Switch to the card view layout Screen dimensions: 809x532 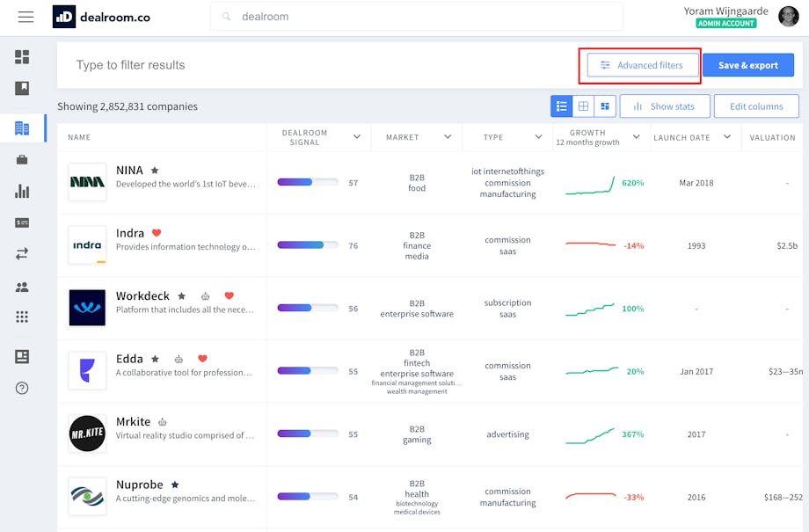pyautogui.click(x=605, y=106)
